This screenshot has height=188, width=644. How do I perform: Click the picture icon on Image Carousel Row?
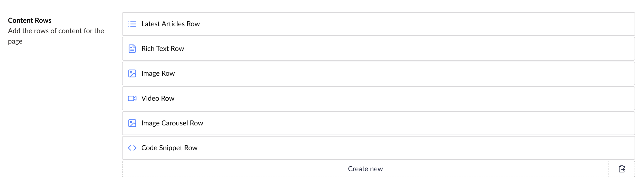(x=132, y=123)
